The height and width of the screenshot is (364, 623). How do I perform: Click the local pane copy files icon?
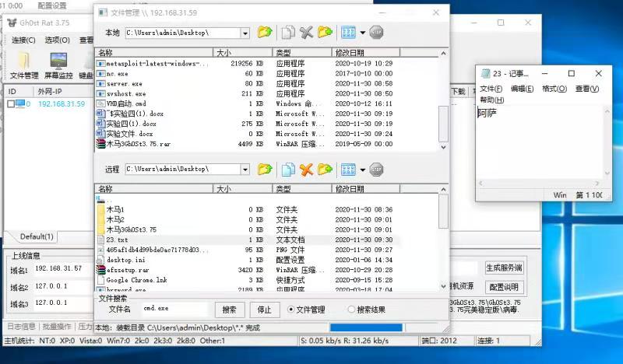pos(288,33)
